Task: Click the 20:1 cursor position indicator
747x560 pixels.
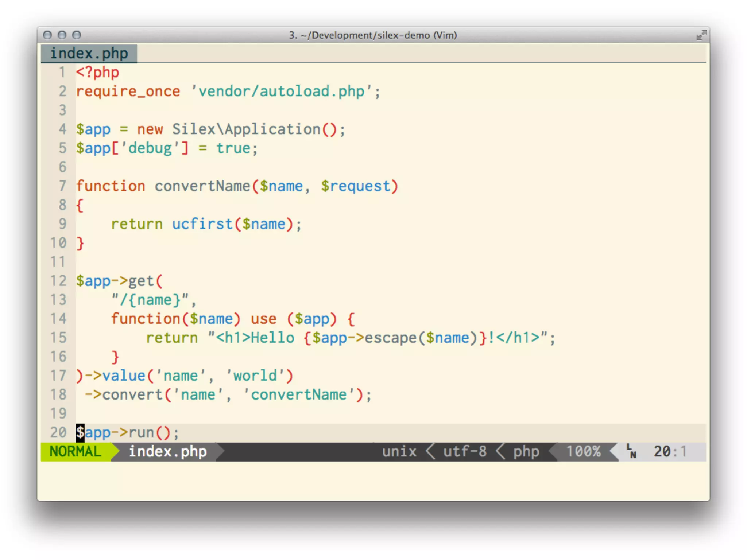Action: (670, 452)
